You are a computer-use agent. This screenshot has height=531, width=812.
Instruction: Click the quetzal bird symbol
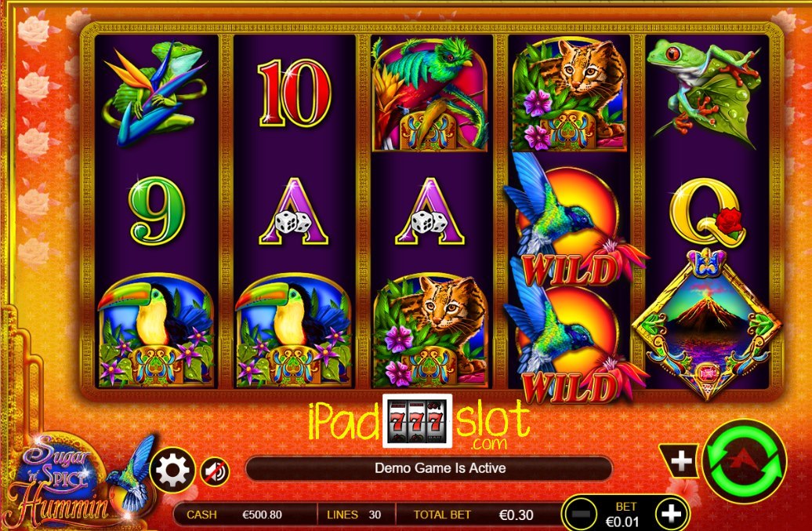click(x=430, y=94)
